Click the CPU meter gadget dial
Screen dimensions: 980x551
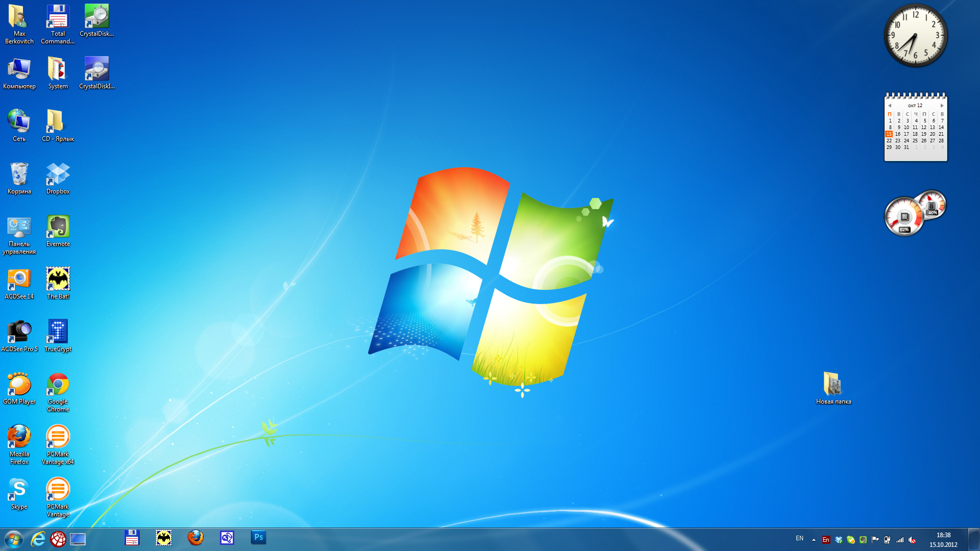(x=904, y=217)
